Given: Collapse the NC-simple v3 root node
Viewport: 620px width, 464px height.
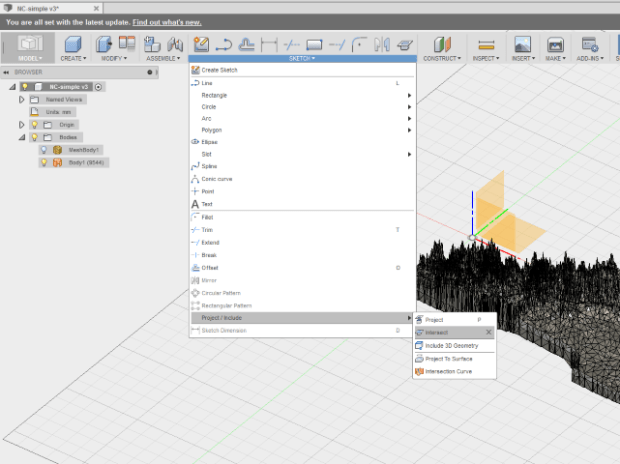Looking at the screenshot, I should (12, 87).
